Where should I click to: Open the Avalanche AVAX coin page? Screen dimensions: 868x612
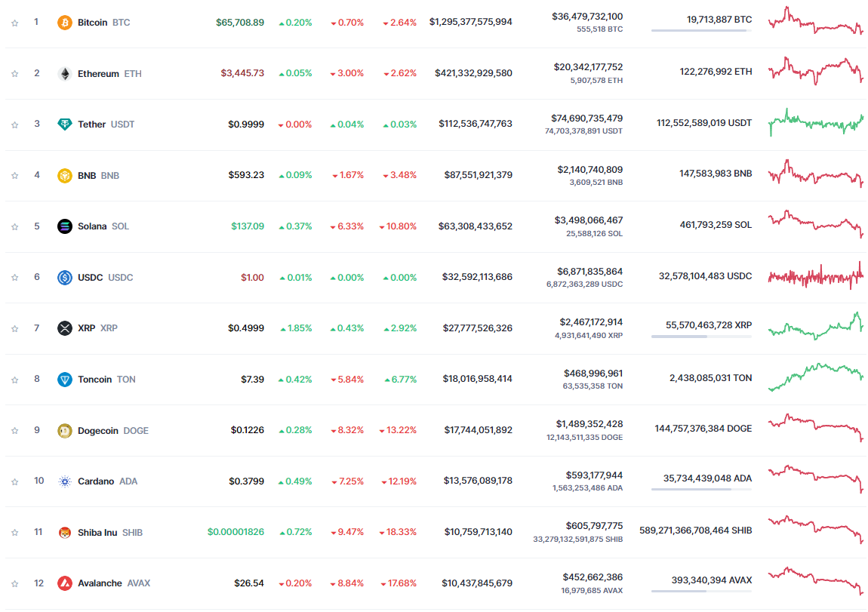click(x=114, y=583)
